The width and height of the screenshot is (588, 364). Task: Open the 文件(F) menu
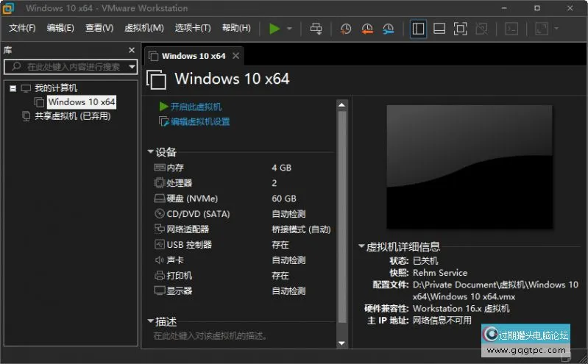[22, 28]
